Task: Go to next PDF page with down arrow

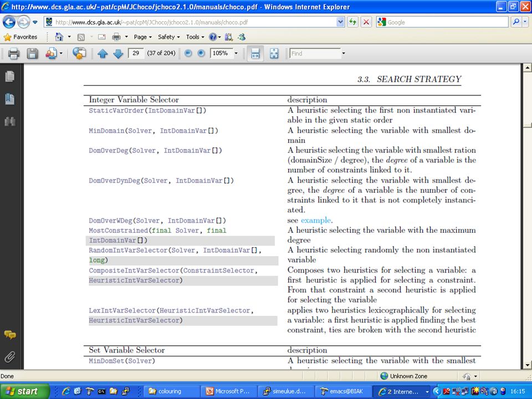Action: point(118,54)
